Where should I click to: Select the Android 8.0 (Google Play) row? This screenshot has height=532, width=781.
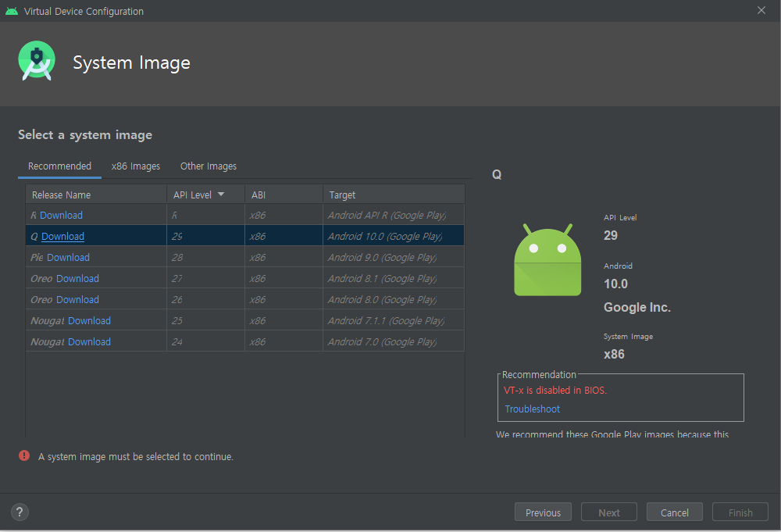pyautogui.click(x=245, y=299)
